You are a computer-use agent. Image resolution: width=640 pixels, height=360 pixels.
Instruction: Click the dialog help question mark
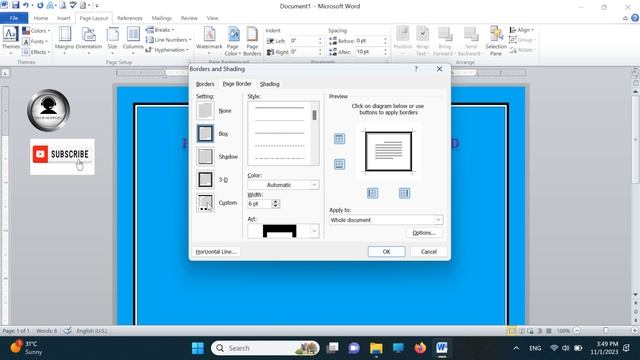pos(416,69)
